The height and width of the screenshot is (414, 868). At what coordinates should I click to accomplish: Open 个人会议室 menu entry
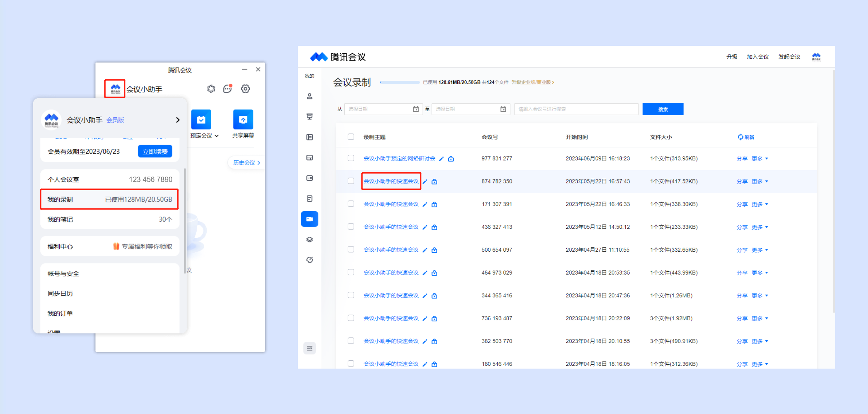109,179
